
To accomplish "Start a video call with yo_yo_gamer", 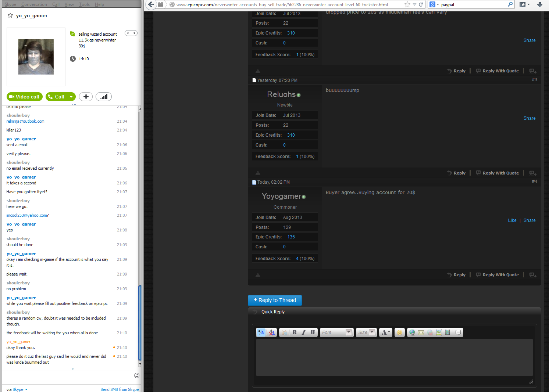I will [25, 97].
